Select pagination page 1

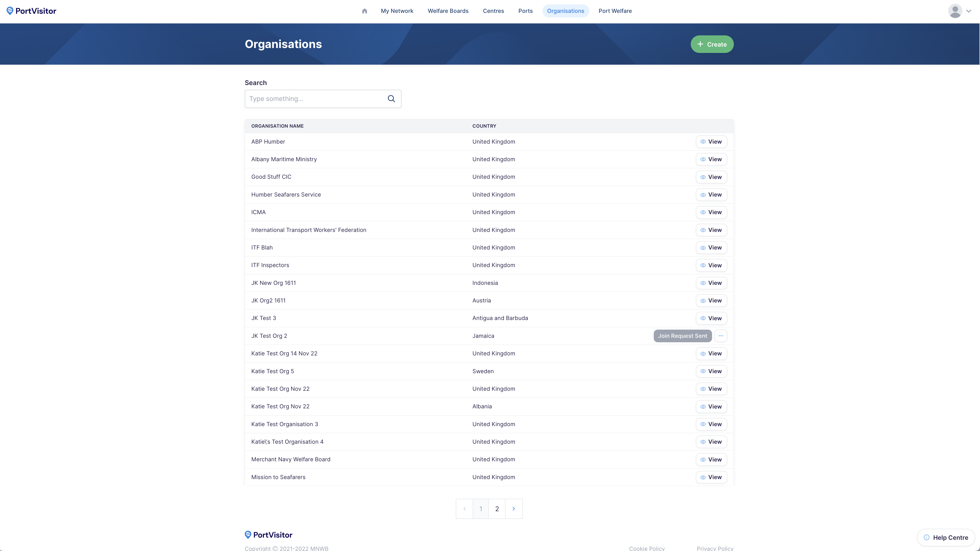coord(480,509)
